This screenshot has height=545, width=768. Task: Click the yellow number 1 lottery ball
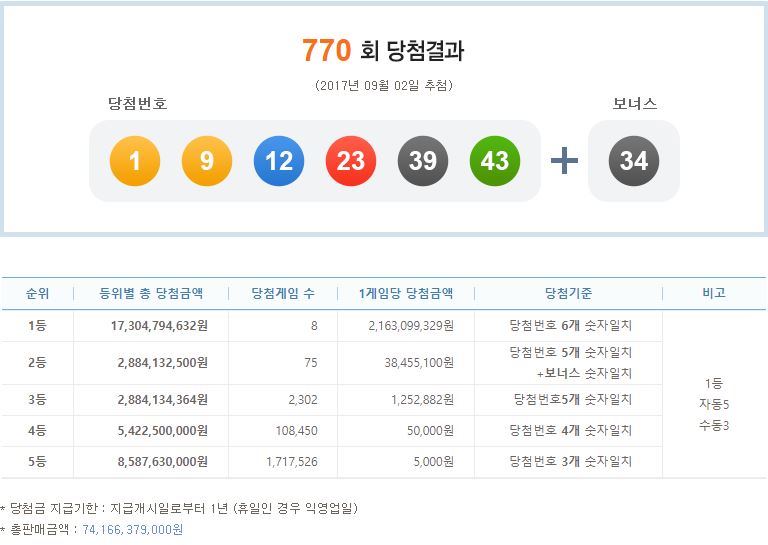(x=135, y=161)
